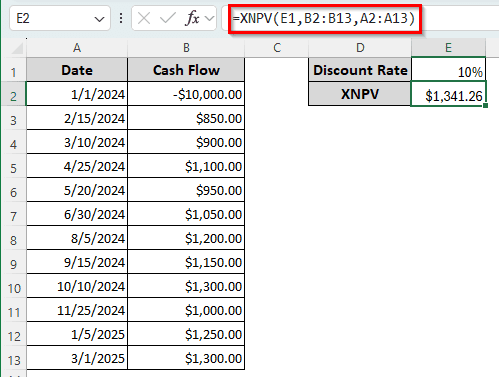Expand the dropdown next to fx
Image resolution: width=499 pixels, height=377 pixels.
coord(209,18)
